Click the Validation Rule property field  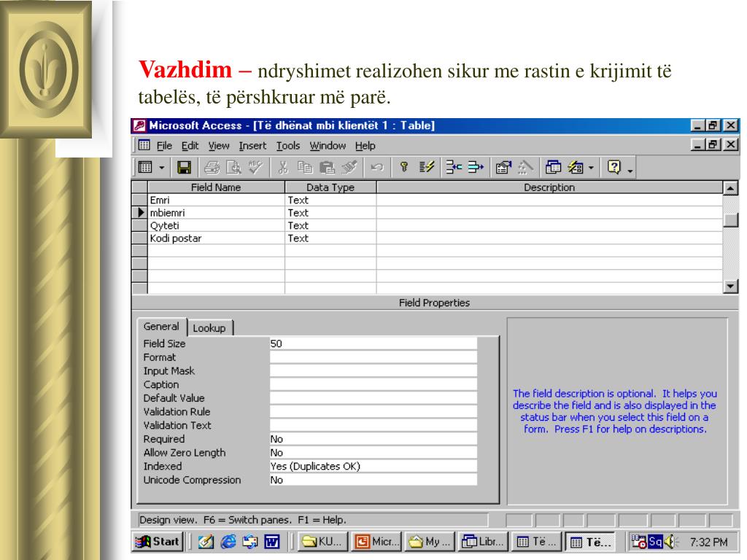point(373,412)
